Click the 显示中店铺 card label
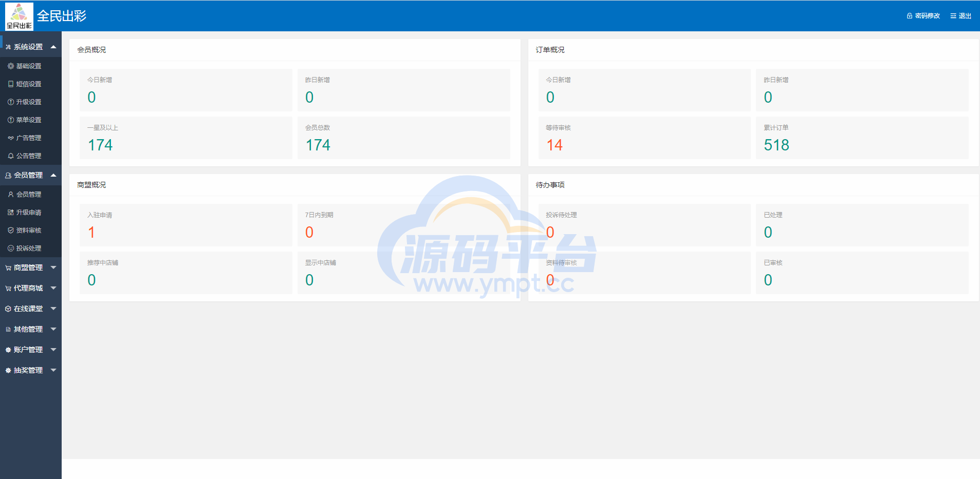The image size is (980, 479). (x=321, y=263)
